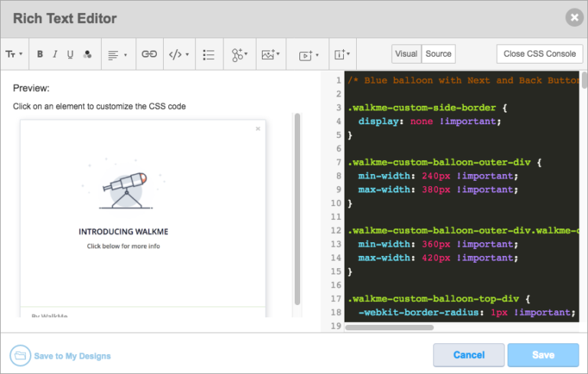Click the Cancel button
Image resolution: width=588 pixels, height=374 pixels.
click(x=469, y=355)
